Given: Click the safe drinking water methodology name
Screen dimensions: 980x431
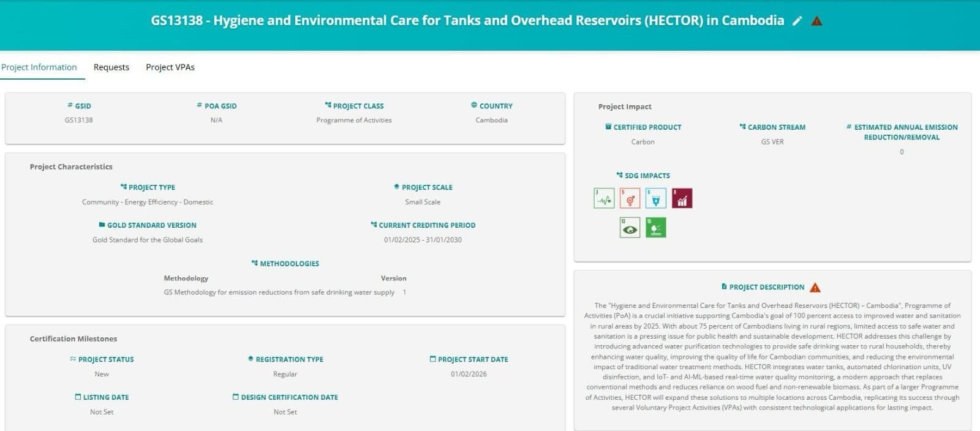Looking at the screenshot, I should (x=279, y=293).
